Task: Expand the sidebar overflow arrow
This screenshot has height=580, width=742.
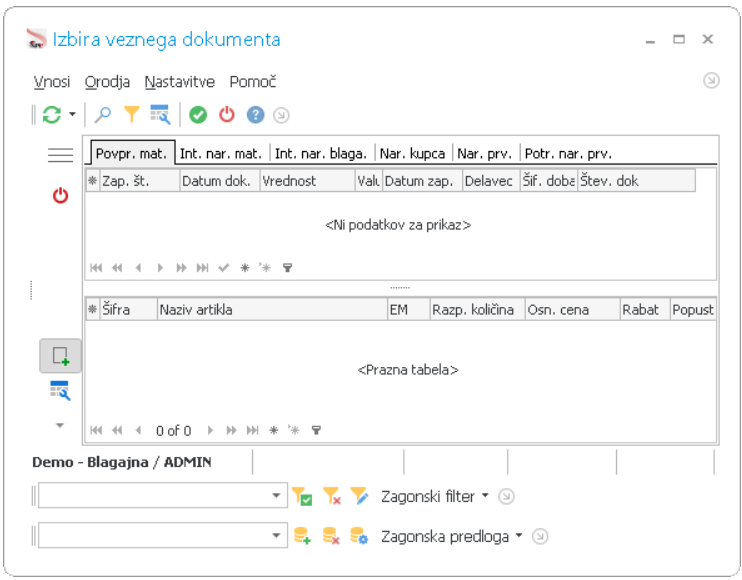Action: [x=60, y=425]
